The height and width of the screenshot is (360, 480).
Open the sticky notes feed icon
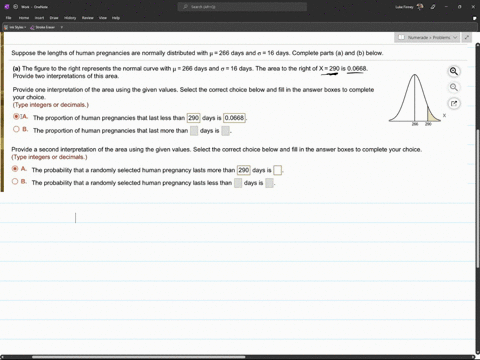[x=474, y=18]
